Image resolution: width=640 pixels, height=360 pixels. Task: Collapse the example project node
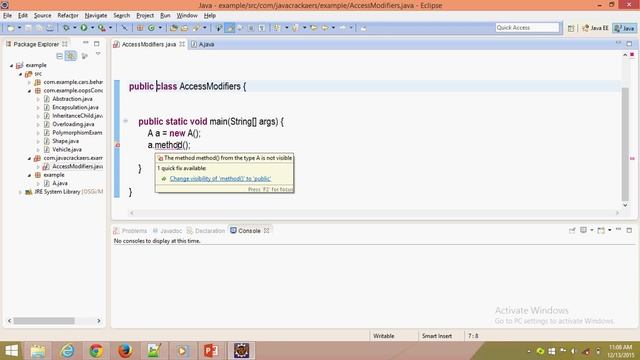click(x=12, y=65)
